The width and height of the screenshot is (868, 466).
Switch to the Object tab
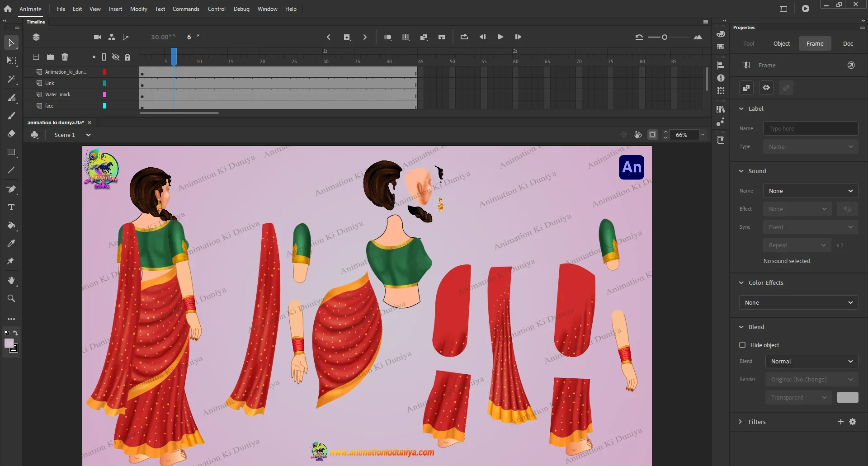point(781,43)
